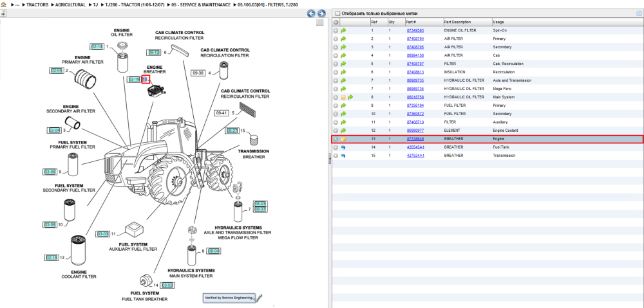Expand the '...' breadcrumb segment
Screen dimensions: 644x308
[17, 5]
